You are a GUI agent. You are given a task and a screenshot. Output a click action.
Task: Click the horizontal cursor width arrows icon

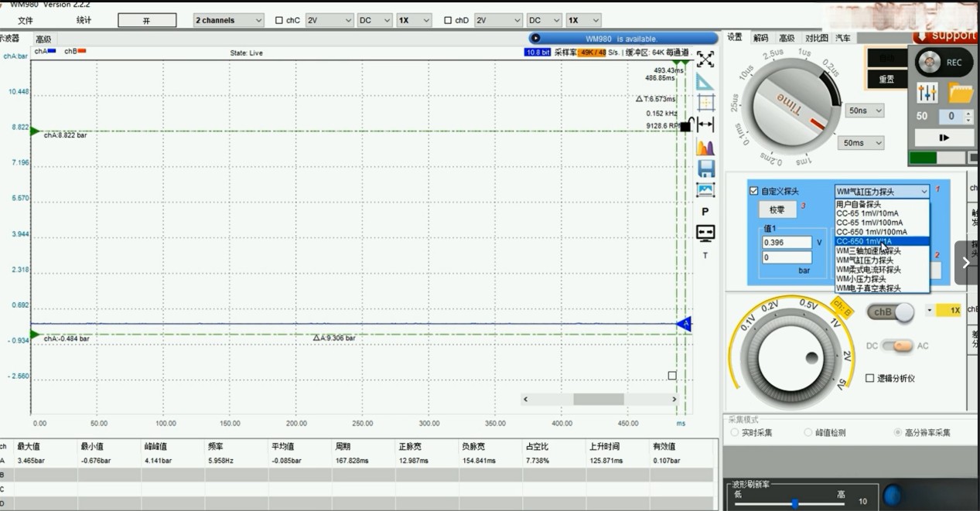(x=705, y=124)
